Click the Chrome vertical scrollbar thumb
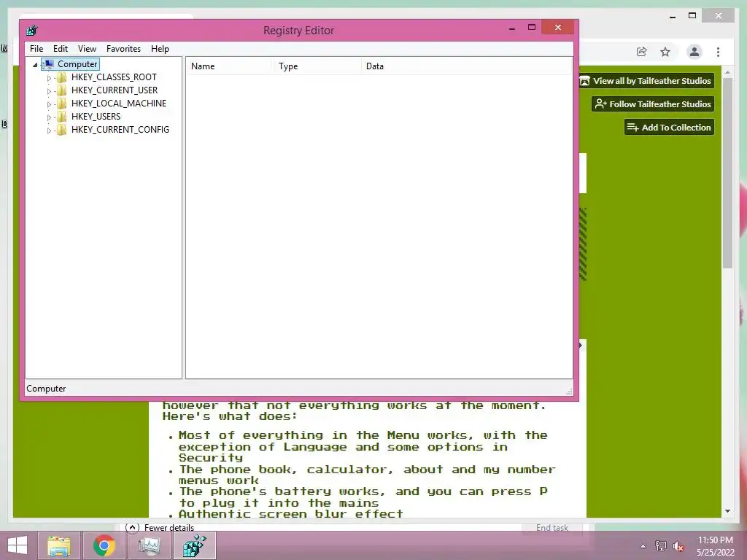The height and width of the screenshot is (560, 747). tap(727, 173)
